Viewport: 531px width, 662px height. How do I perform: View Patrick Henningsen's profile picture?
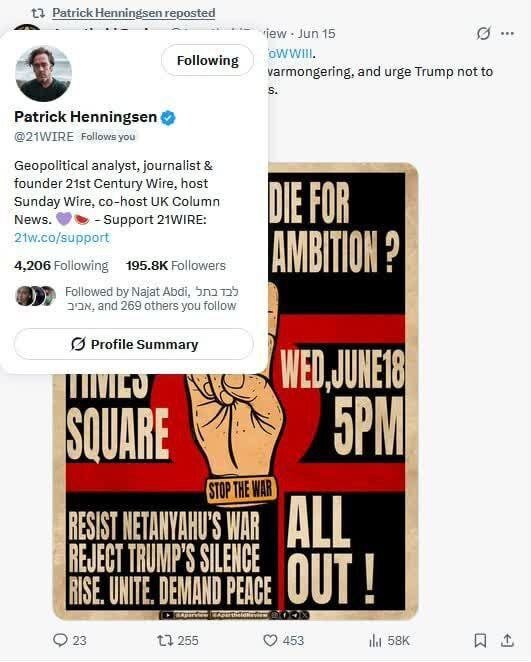[x=43, y=73]
